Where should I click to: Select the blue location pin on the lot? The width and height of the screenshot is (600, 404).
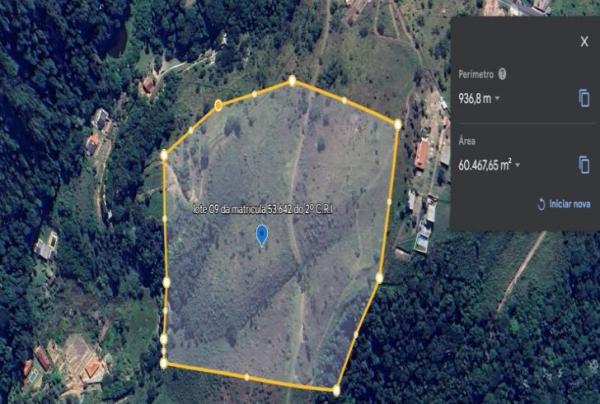[x=261, y=235]
